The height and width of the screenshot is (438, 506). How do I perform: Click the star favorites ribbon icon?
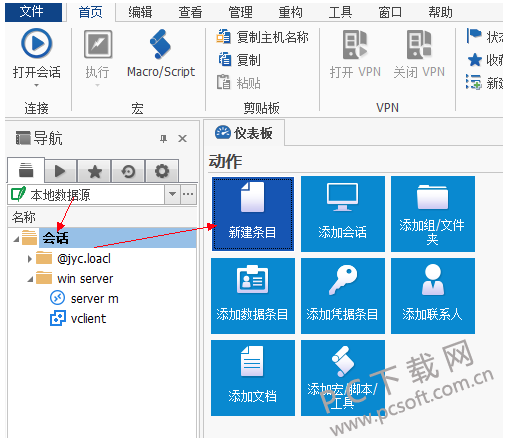474,60
